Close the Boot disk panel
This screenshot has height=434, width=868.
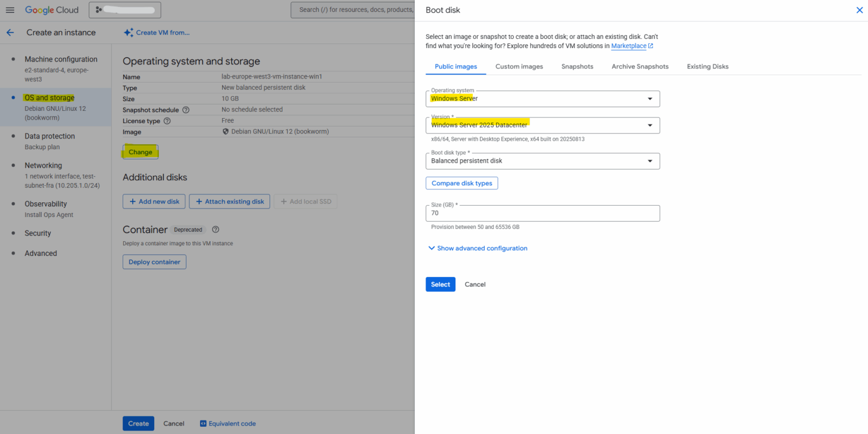860,10
